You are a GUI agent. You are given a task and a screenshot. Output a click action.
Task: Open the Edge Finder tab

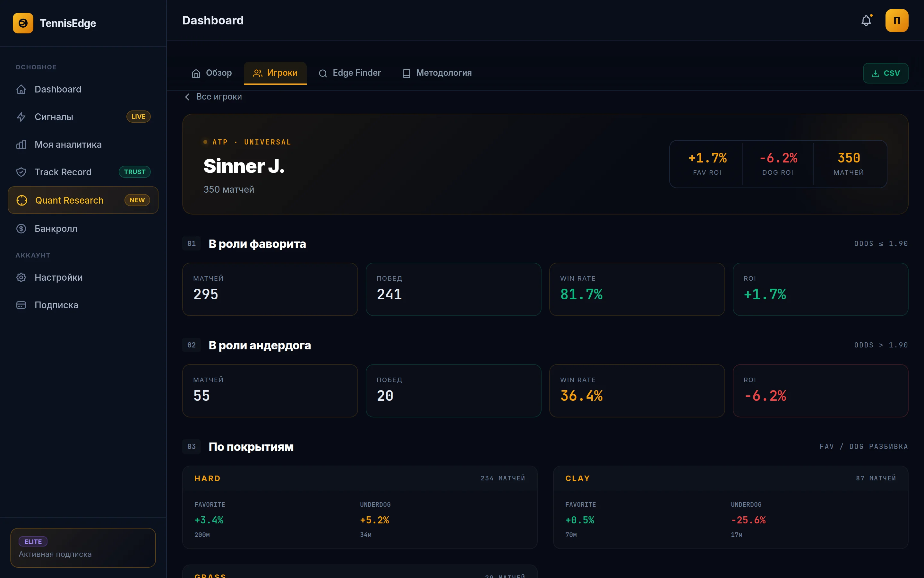350,73
